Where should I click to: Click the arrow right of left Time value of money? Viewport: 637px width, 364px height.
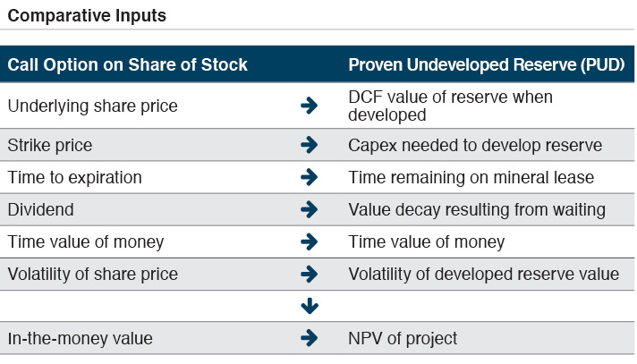coord(310,241)
